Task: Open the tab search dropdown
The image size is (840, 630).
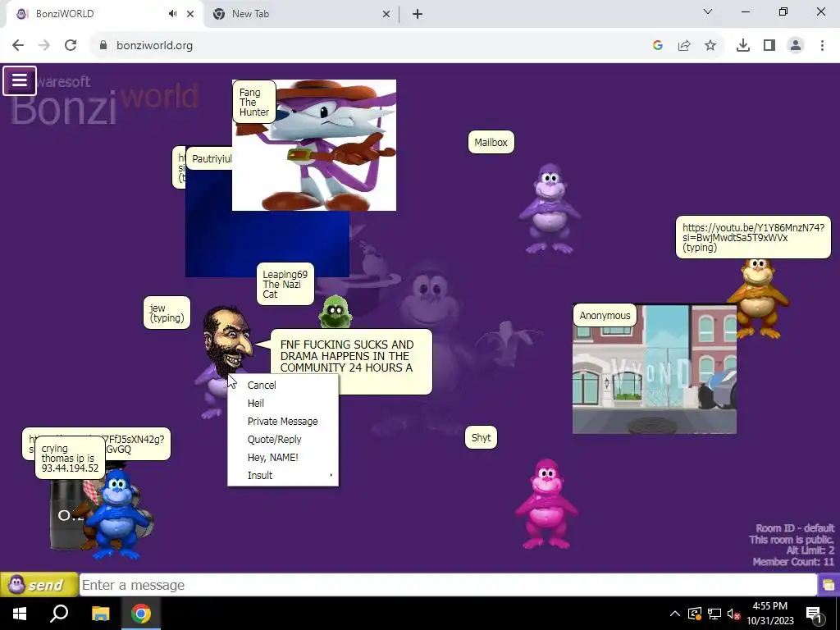Action: click(x=708, y=11)
